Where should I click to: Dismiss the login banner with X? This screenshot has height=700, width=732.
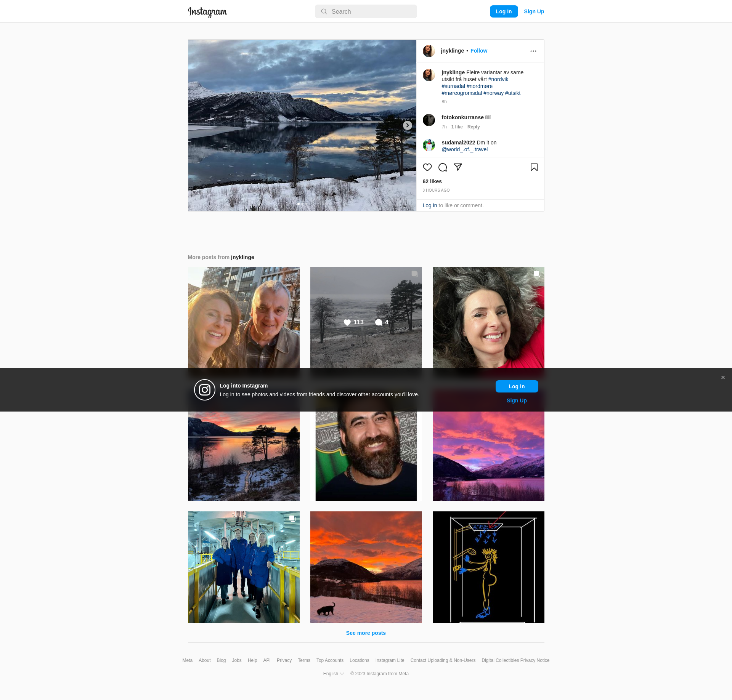click(x=722, y=378)
